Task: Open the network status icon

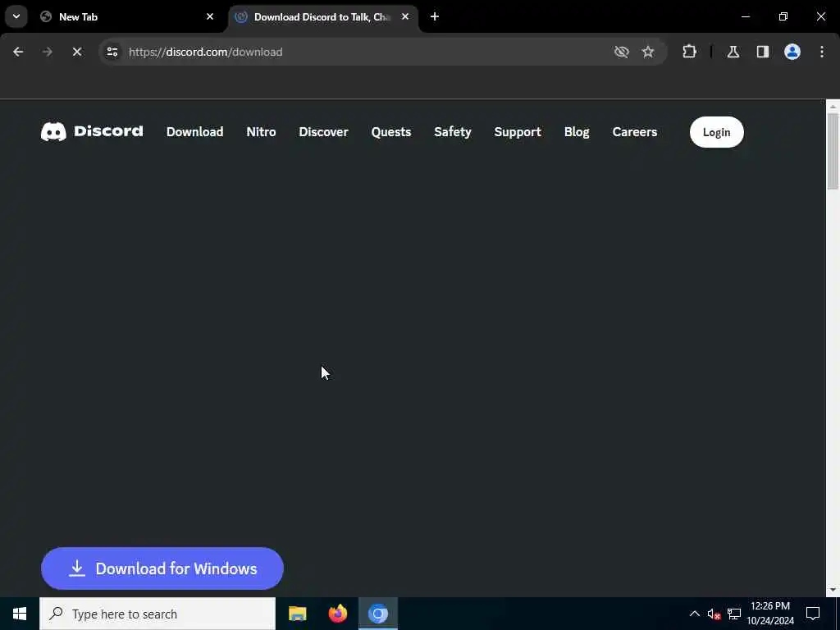Action: pos(734,614)
